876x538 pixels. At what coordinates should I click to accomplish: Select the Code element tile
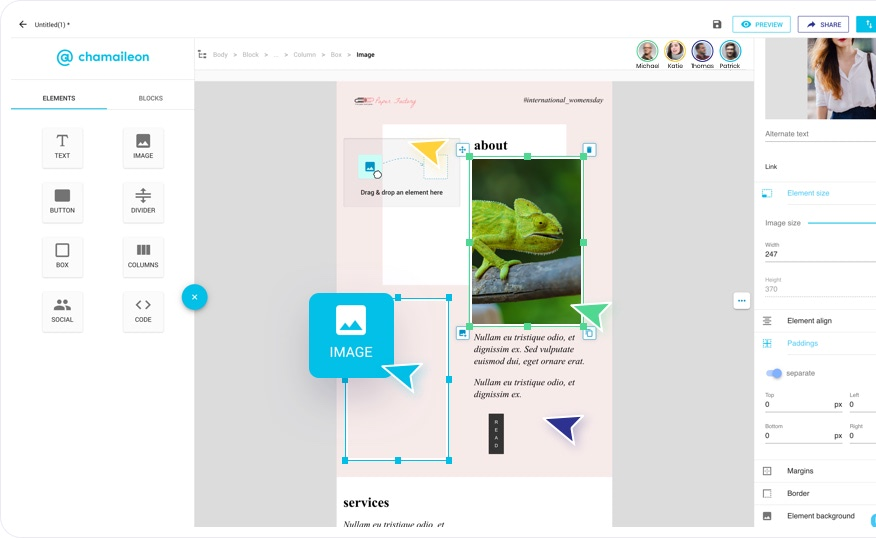(x=143, y=311)
